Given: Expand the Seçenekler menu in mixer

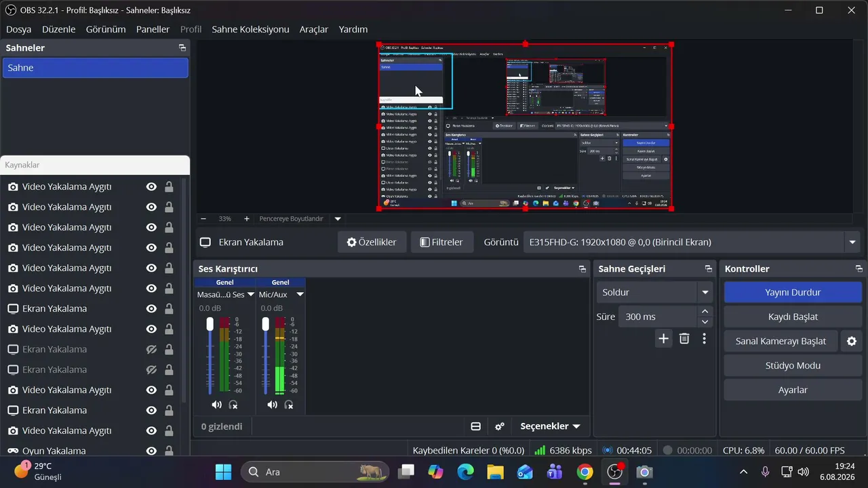Looking at the screenshot, I should tap(550, 426).
